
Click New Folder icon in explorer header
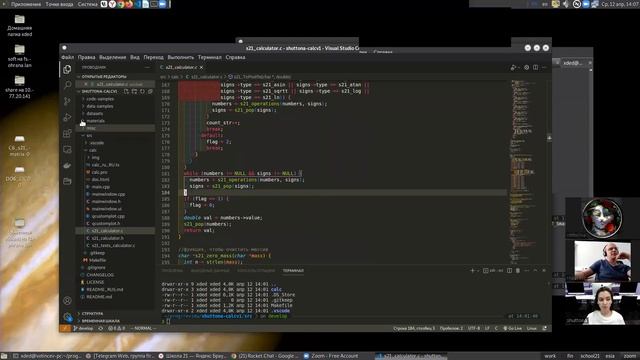pyautogui.click(x=134, y=91)
